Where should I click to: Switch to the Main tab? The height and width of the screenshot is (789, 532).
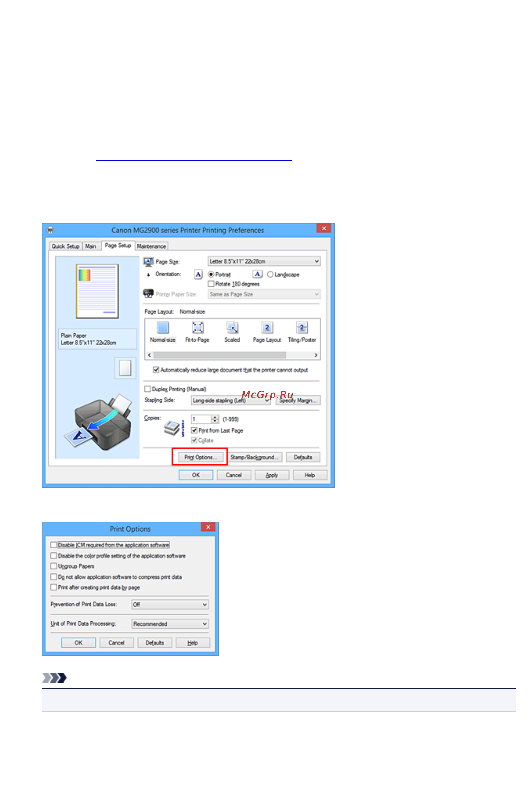coord(91,246)
